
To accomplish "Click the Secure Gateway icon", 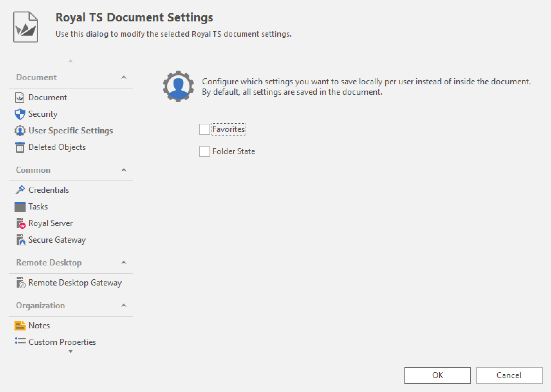I will click(x=20, y=240).
